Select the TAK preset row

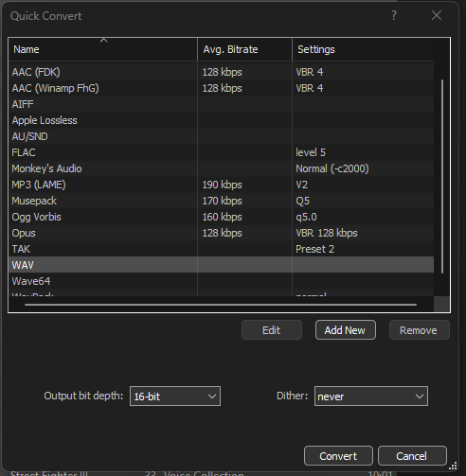pyautogui.click(x=221, y=249)
